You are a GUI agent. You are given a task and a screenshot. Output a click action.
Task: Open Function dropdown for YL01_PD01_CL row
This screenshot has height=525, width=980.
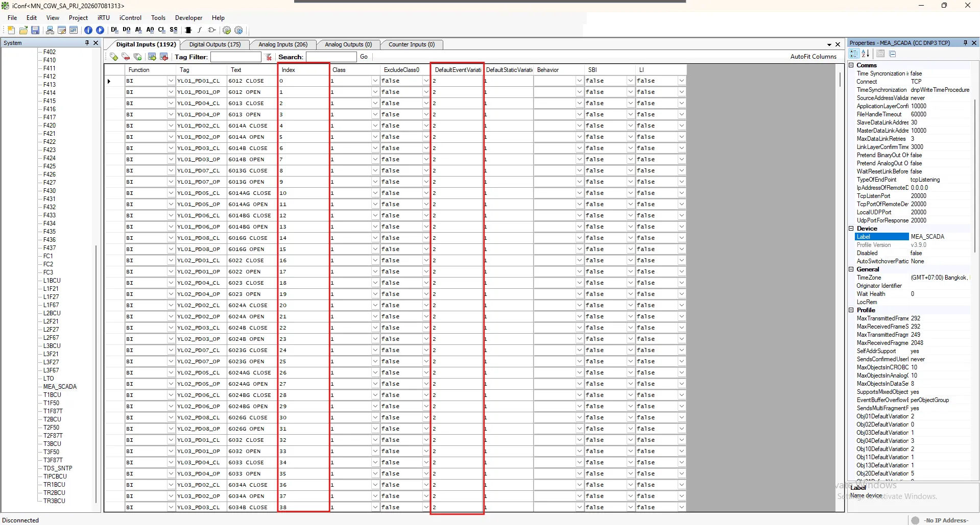click(171, 81)
